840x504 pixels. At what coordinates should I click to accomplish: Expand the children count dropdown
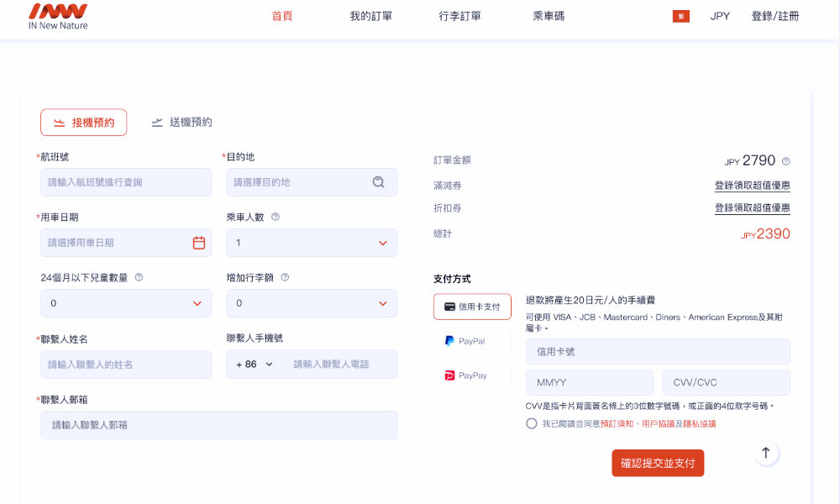click(x=127, y=303)
